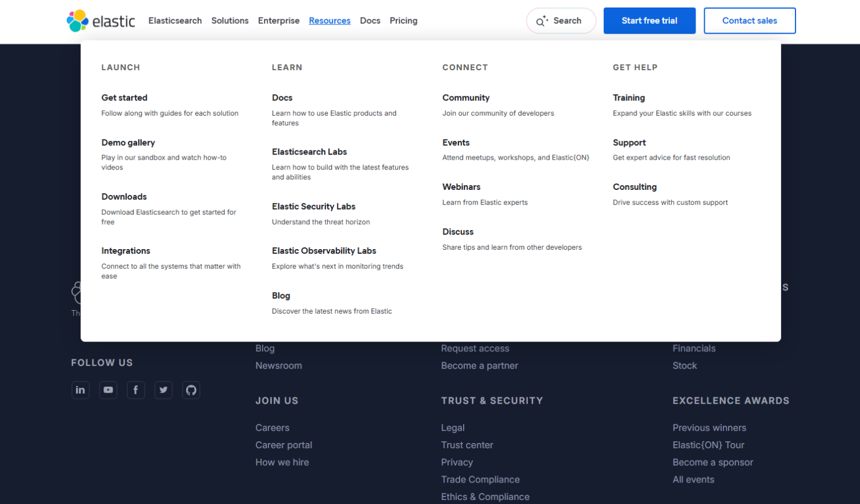
Task: Open the LinkedIn social icon
Action: (x=80, y=390)
